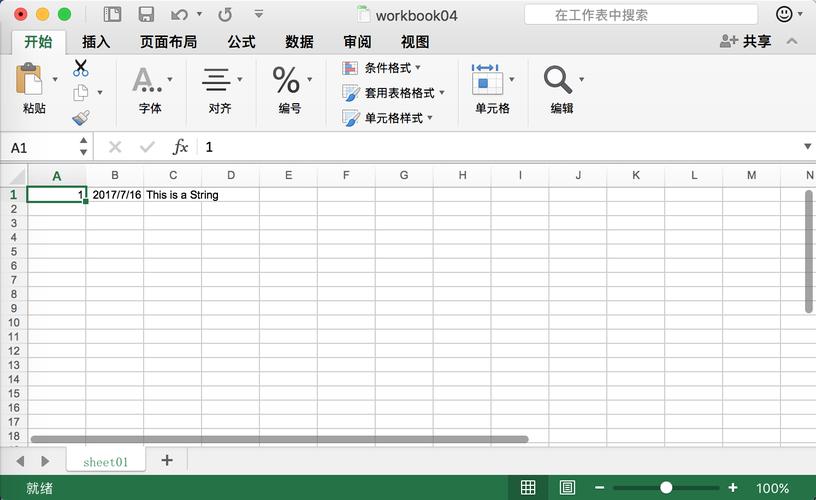Image resolution: width=816 pixels, height=500 pixels.
Task: Go to next sheet arrow
Action: [45, 461]
